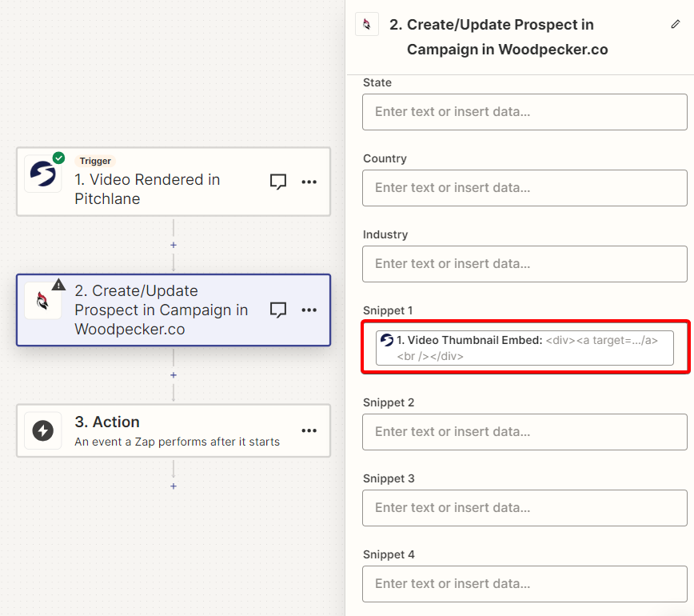Select the Video Thumbnail Embed data pill
This screenshot has height=616, width=694.
[524, 348]
